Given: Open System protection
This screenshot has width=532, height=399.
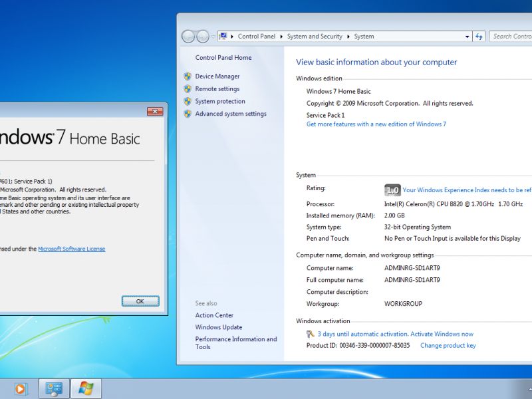Looking at the screenshot, I should (220, 101).
